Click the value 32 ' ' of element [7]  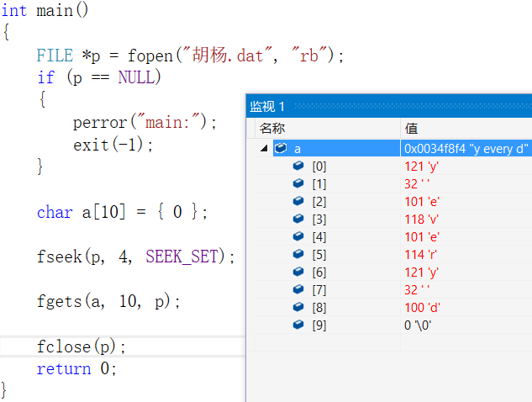tap(417, 290)
